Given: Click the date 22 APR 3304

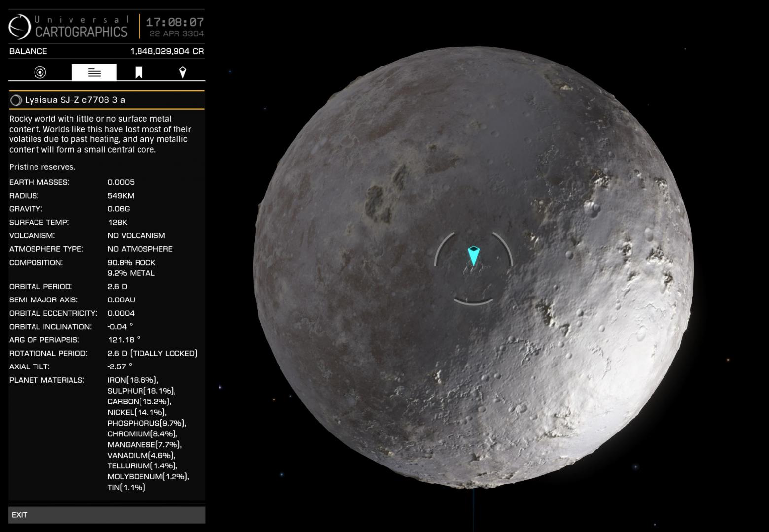Looking at the screenshot, I should coord(176,34).
